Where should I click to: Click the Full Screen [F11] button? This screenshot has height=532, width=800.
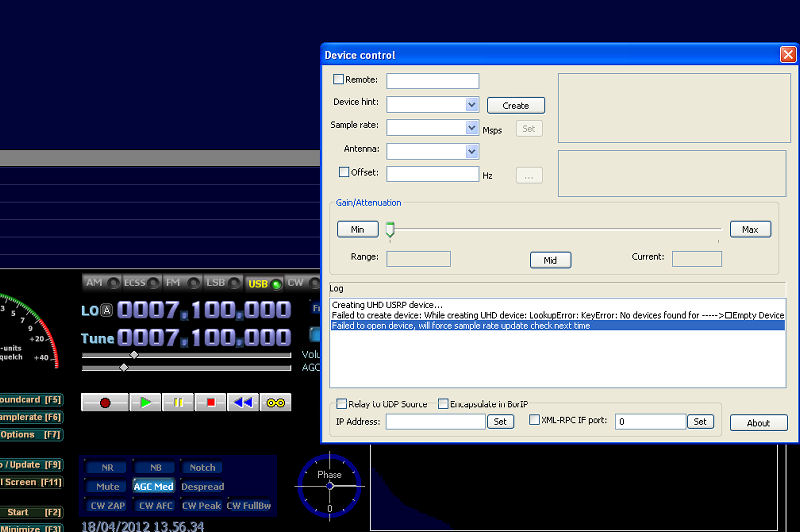click(x=31, y=482)
